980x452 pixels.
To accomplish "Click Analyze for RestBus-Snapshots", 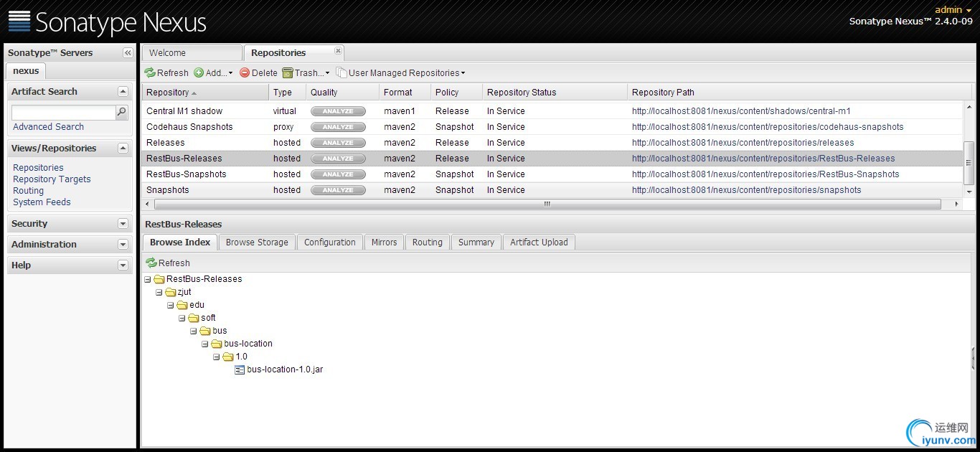I will 338,174.
